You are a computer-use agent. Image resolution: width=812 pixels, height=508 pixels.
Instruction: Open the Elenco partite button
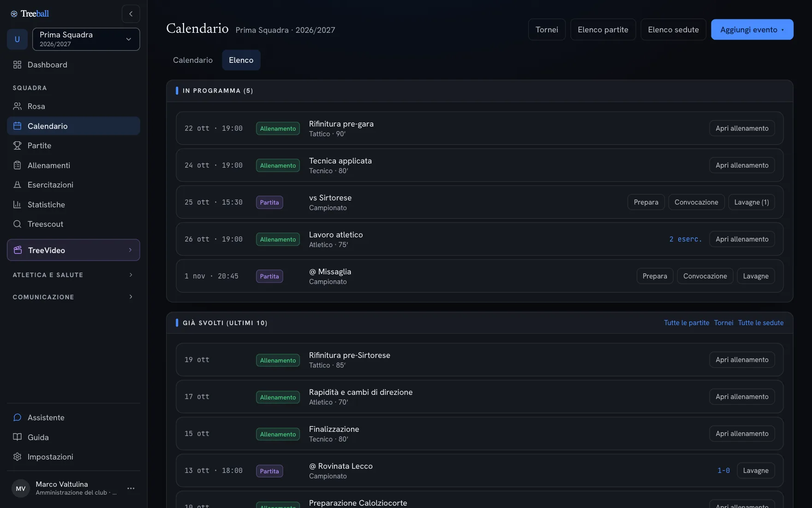pos(603,30)
